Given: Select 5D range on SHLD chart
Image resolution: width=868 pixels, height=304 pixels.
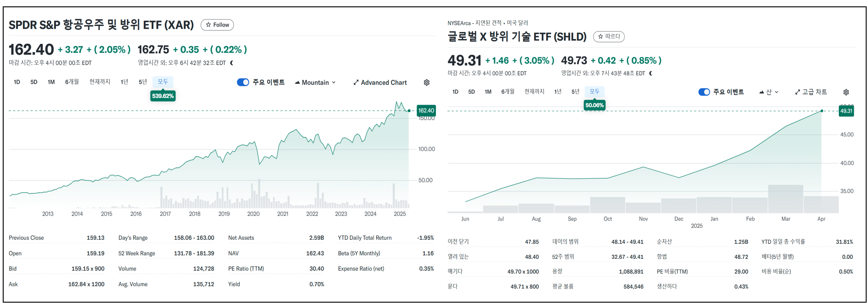Looking at the screenshot, I should click(471, 92).
